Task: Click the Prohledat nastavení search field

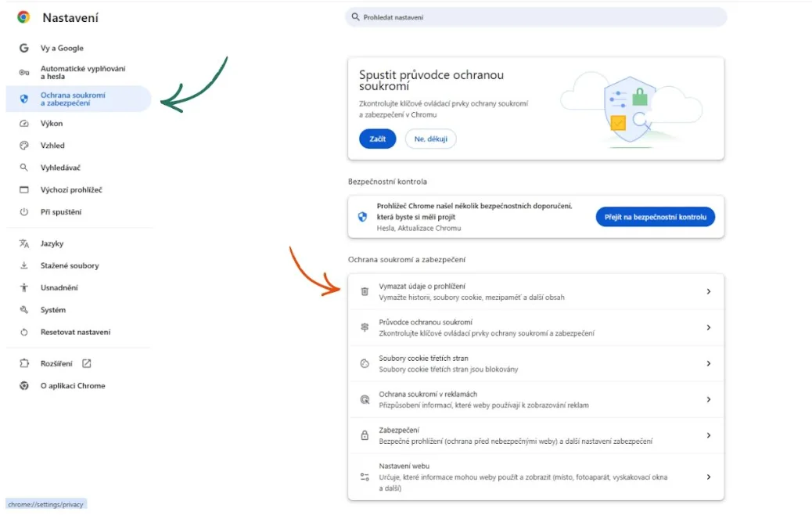Action: [x=536, y=17]
